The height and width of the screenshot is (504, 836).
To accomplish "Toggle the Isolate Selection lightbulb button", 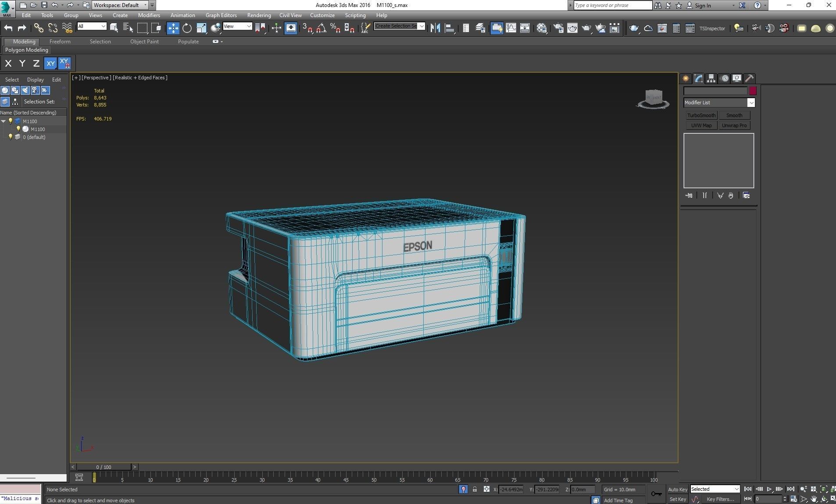I will tap(463, 490).
